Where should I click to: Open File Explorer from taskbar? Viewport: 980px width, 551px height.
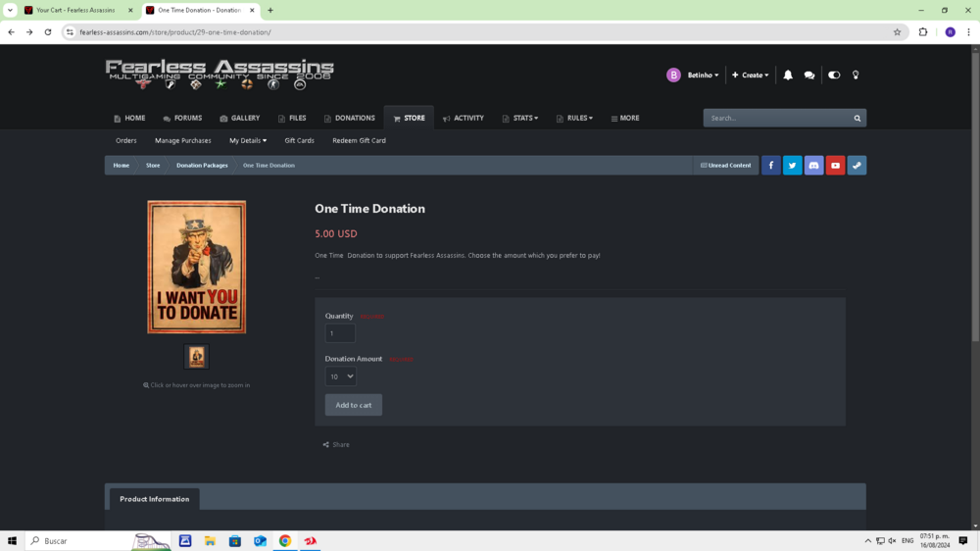point(210,540)
